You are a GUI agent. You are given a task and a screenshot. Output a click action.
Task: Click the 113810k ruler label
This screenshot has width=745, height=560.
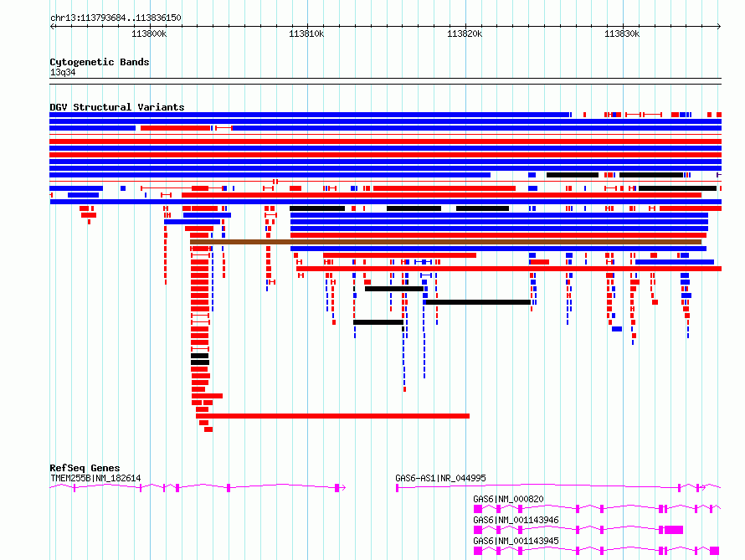pos(306,33)
